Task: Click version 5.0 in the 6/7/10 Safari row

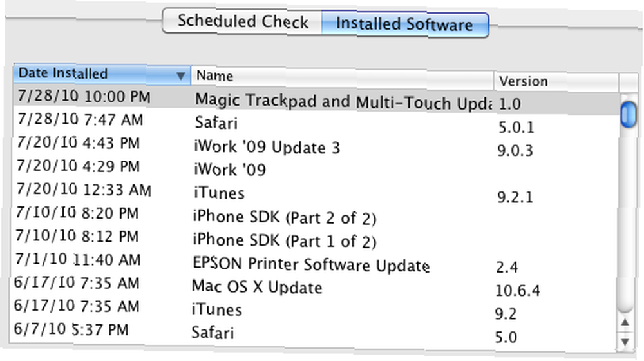Action: pos(506,338)
